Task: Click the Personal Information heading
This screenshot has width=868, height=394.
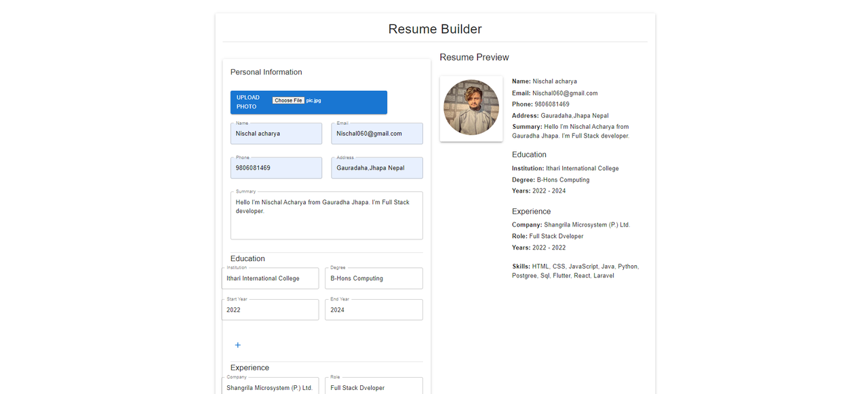Action: pos(266,72)
